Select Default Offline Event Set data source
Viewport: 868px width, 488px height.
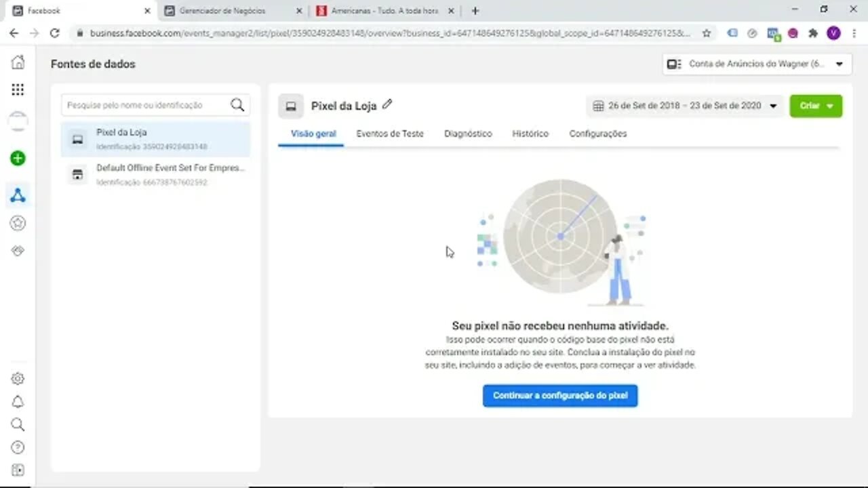[155, 175]
